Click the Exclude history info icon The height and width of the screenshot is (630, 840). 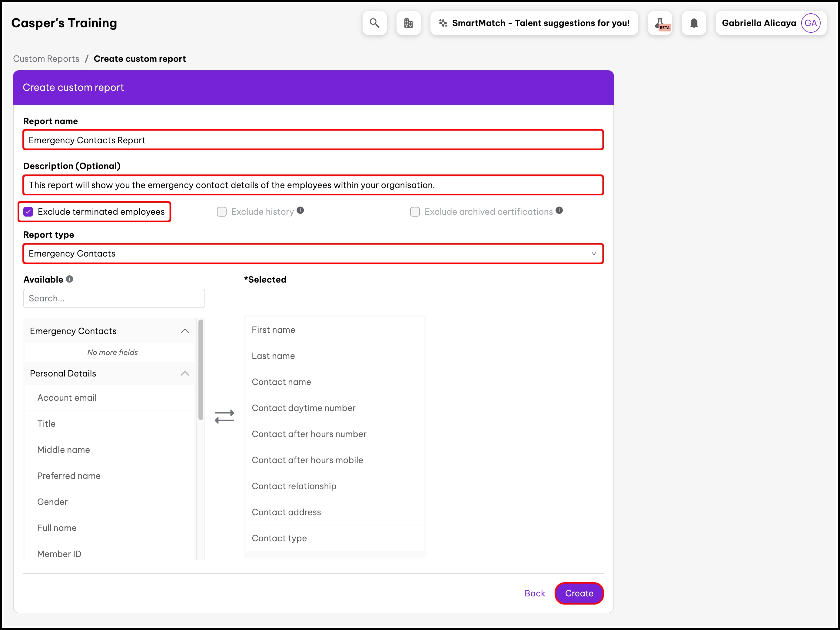click(x=300, y=211)
